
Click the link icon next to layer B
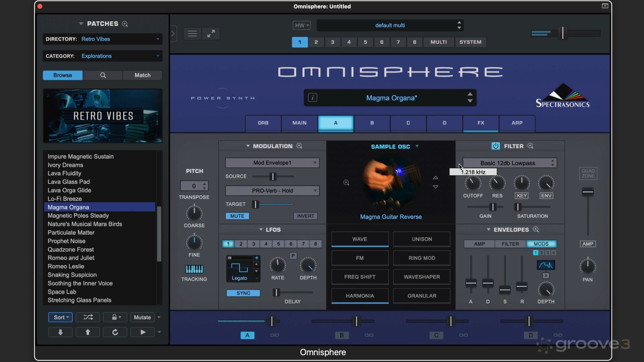369,335
